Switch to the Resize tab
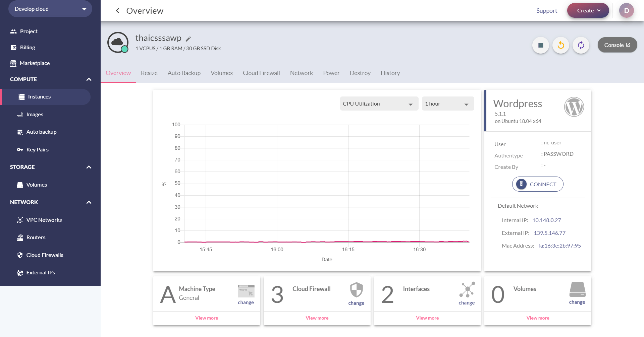Screen dimensions: 644x337 149,73
